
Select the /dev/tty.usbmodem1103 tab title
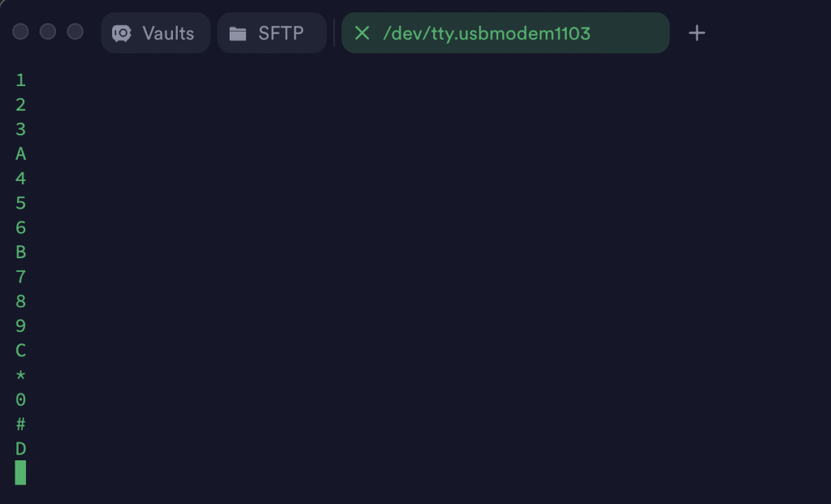tap(487, 33)
